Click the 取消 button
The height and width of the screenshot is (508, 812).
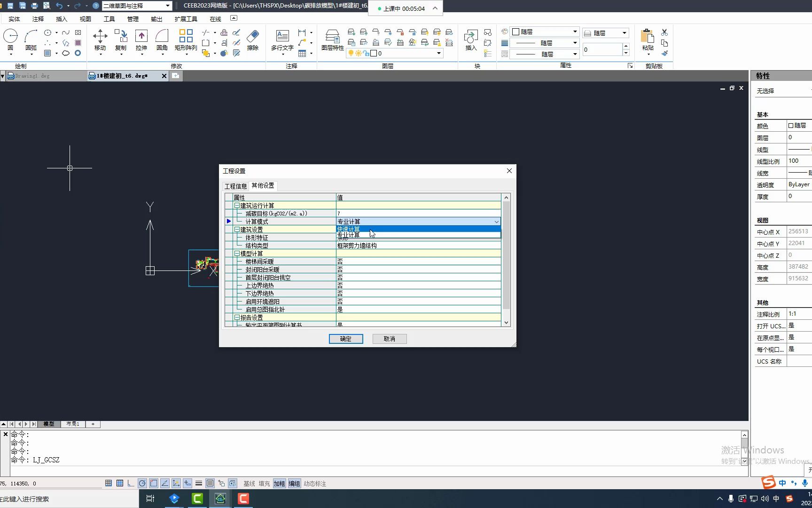[x=390, y=339]
